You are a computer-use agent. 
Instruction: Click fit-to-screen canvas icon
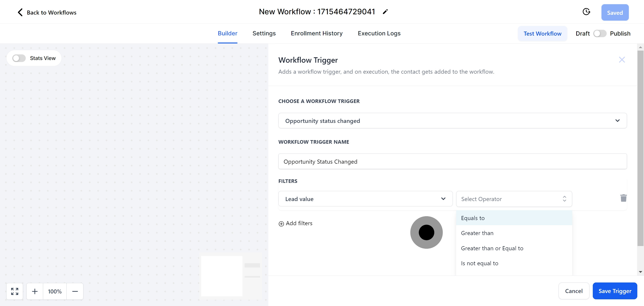coord(15,291)
